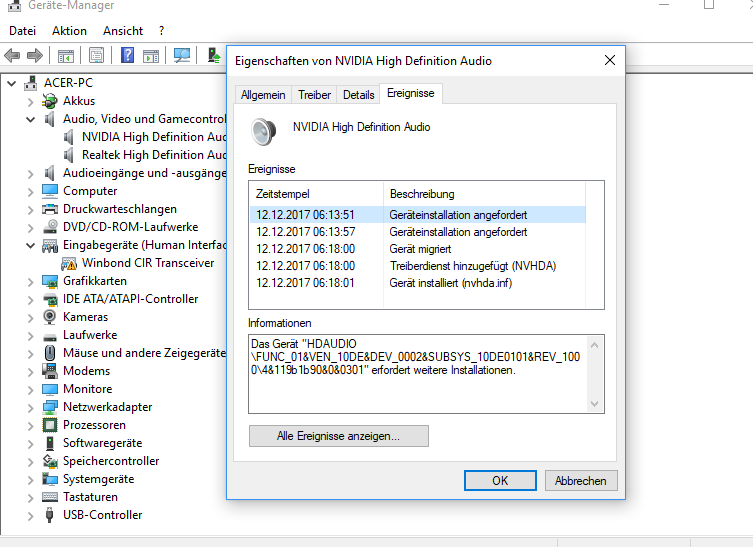
Task: Select the Treiberdienst hinzugefügt (NVHDA) event
Action: [418, 266]
